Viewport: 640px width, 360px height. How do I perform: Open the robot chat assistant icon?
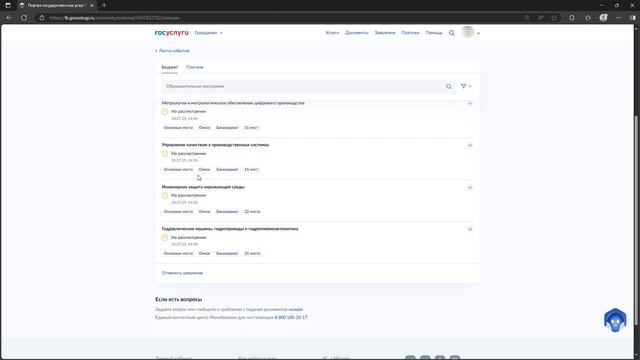click(615, 320)
